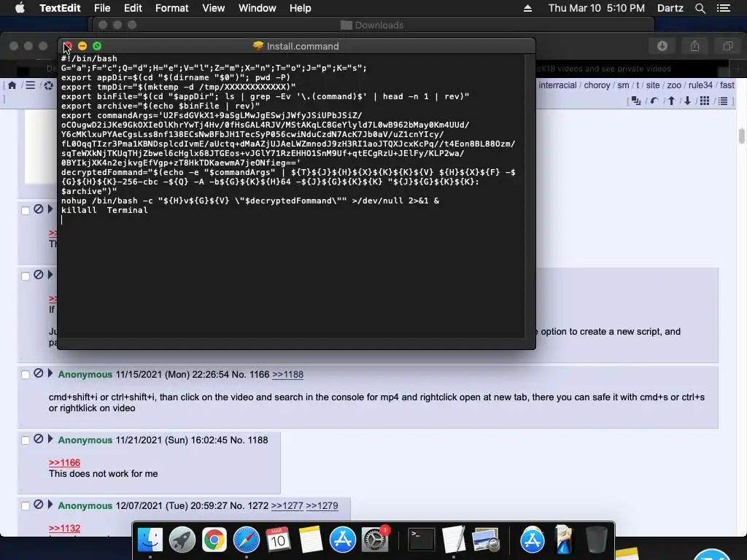Switch to catalog grid view icon
Viewport: 747px width, 560px height.
click(x=705, y=101)
